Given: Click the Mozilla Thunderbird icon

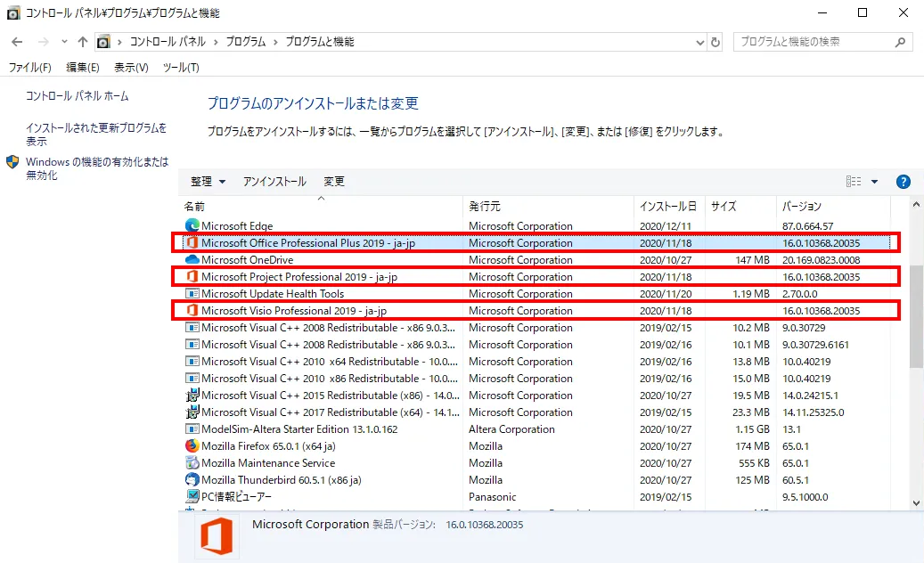Looking at the screenshot, I should click(x=192, y=479).
